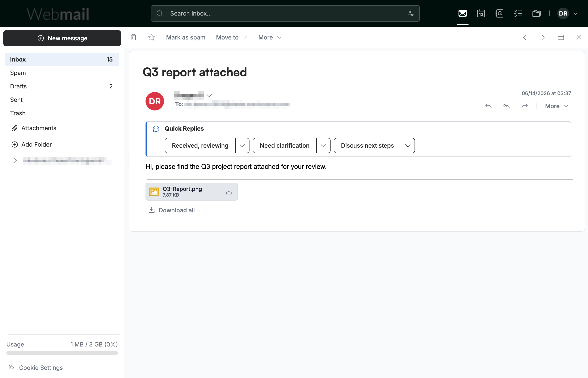The width and height of the screenshot is (588, 378).
Task: Open the Drafts folder
Action: click(62, 86)
